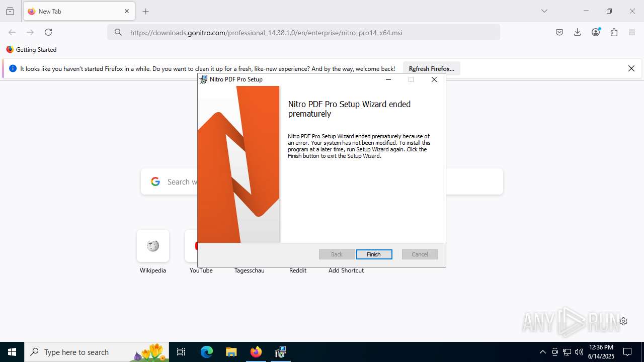Open the Firefox account icon
Image resolution: width=644 pixels, height=362 pixels.
(x=596, y=32)
